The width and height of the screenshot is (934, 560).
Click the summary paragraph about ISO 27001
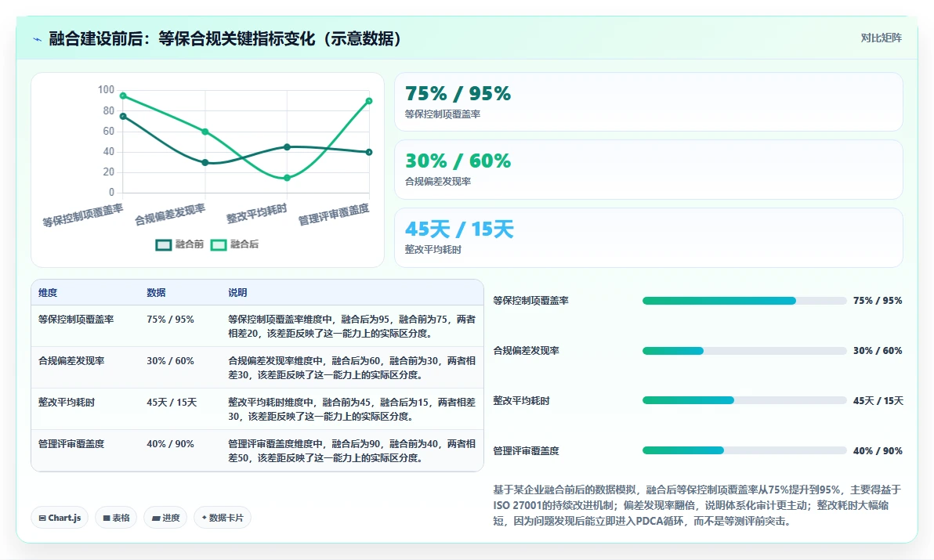tap(697, 505)
